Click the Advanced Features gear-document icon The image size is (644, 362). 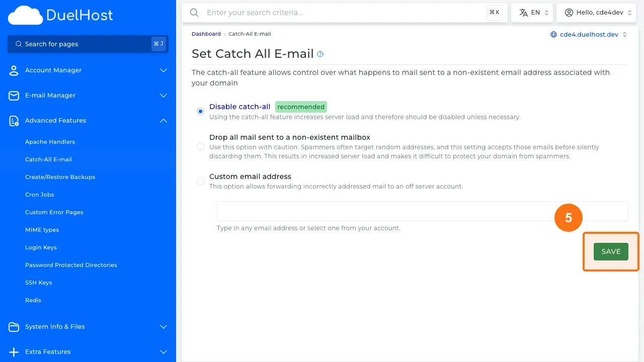[14, 121]
